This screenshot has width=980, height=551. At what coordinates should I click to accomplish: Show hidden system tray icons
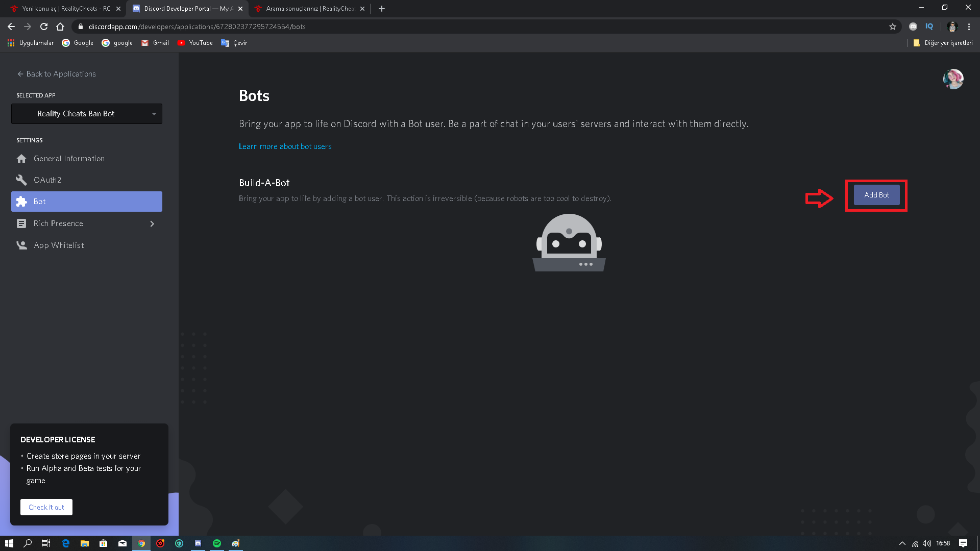click(902, 543)
